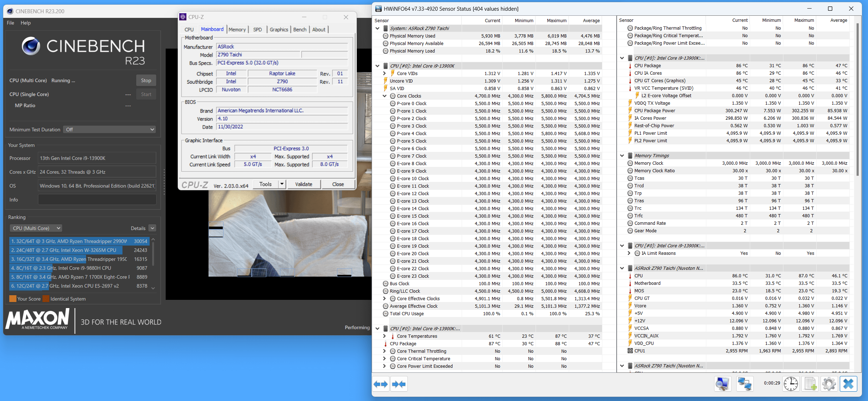The height and width of the screenshot is (401, 868).
Task: Open the CPU-Z Tools dropdown arrow
Action: (282, 184)
